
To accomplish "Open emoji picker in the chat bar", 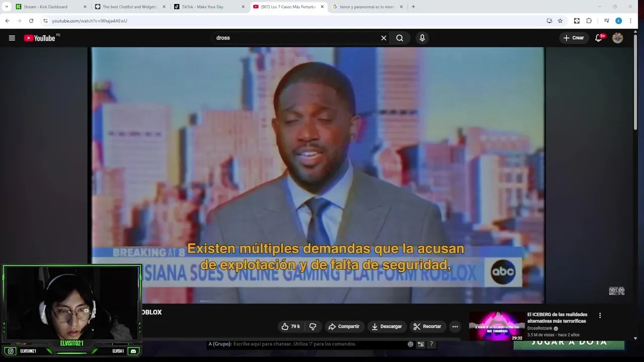I will point(411,344).
